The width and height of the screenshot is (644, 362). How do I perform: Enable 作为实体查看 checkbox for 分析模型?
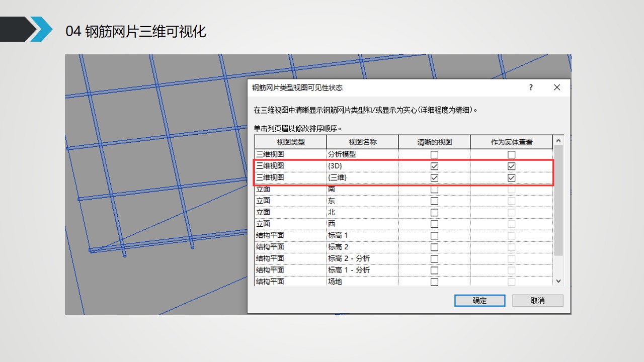[512, 154]
